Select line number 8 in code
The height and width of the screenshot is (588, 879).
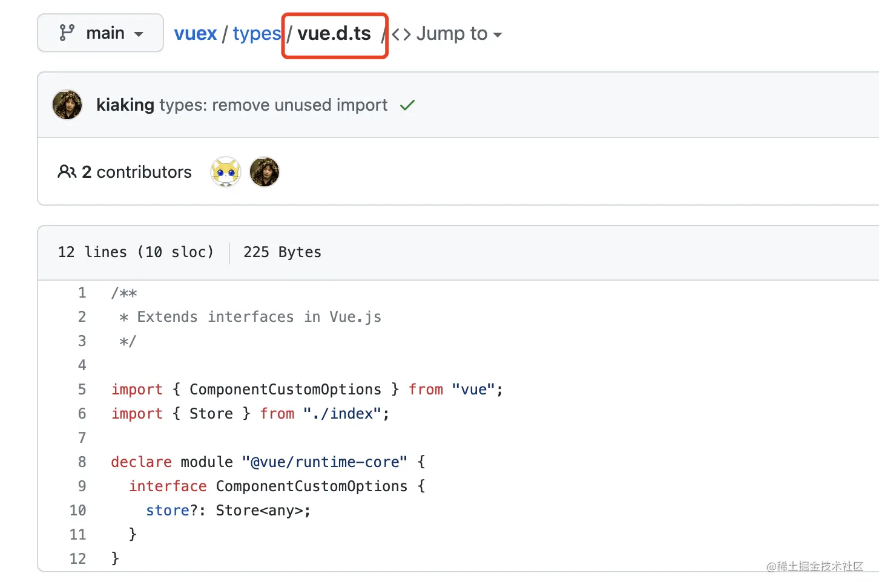click(82, 462)
